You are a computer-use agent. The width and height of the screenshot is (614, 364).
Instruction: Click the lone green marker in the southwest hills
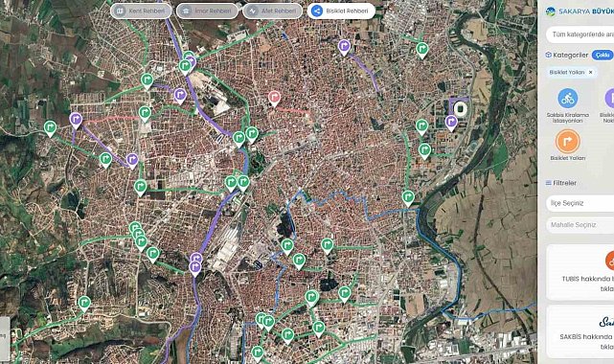point(84,304)
